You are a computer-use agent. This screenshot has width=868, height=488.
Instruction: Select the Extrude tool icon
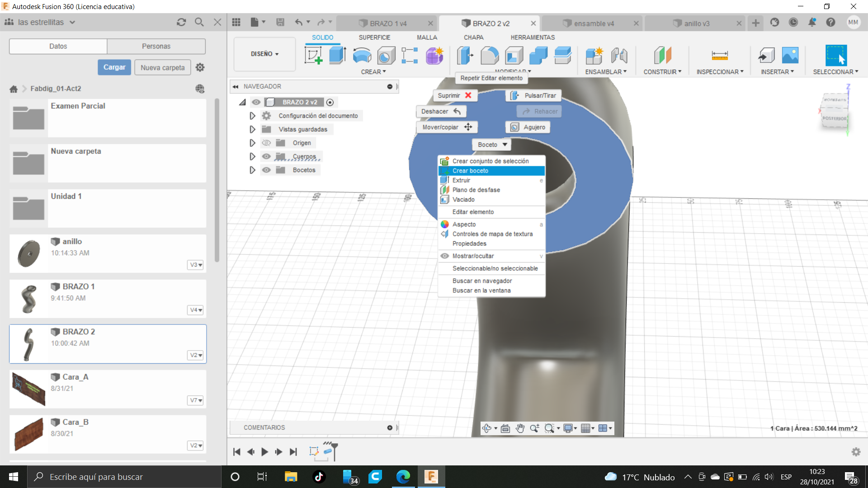337,56
